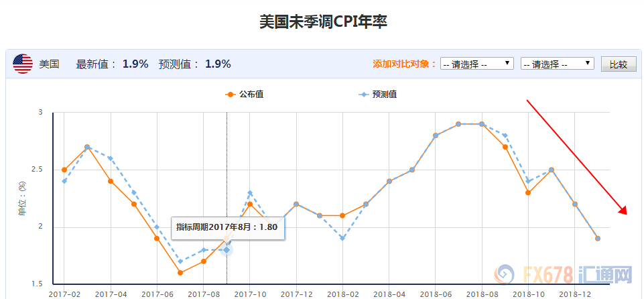This screenshot has height=299, width=644.
Task: Click the 比较 button
Action: 619,64
